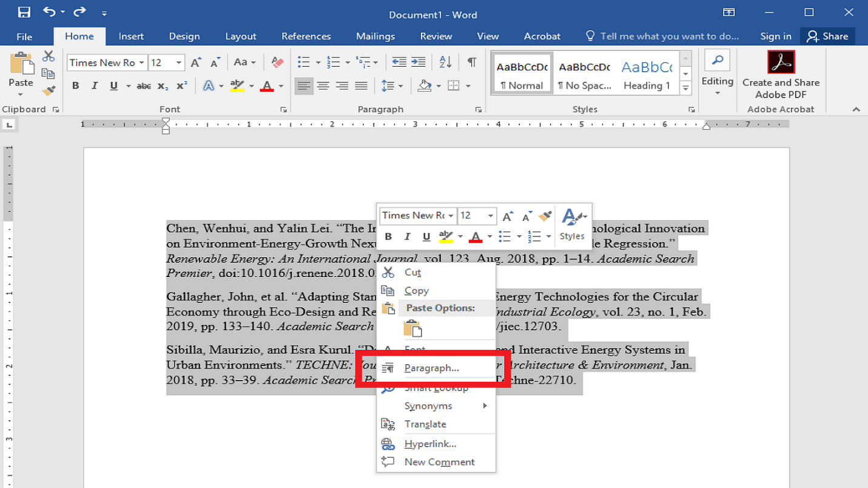Increase indent of the paragraph

418,62
